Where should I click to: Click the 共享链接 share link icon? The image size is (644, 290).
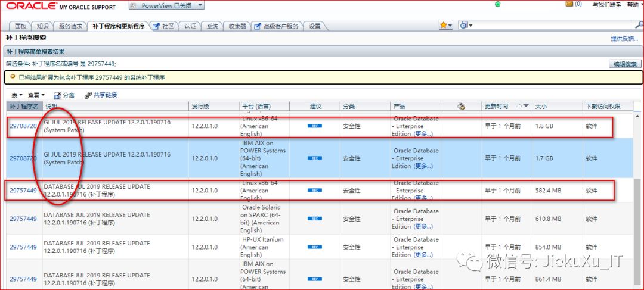click(88, 95)
